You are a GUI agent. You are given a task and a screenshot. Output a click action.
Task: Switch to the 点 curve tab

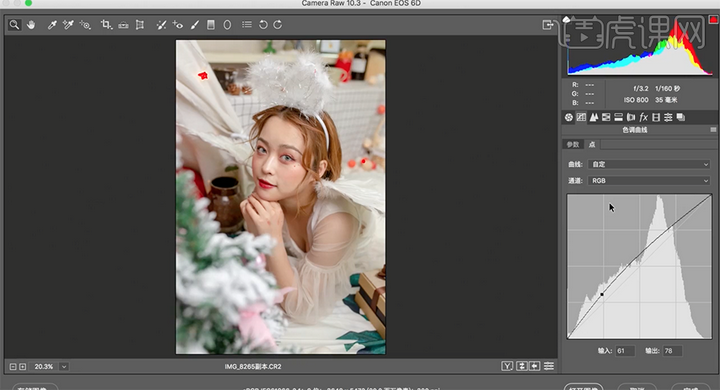click(592, 144)
